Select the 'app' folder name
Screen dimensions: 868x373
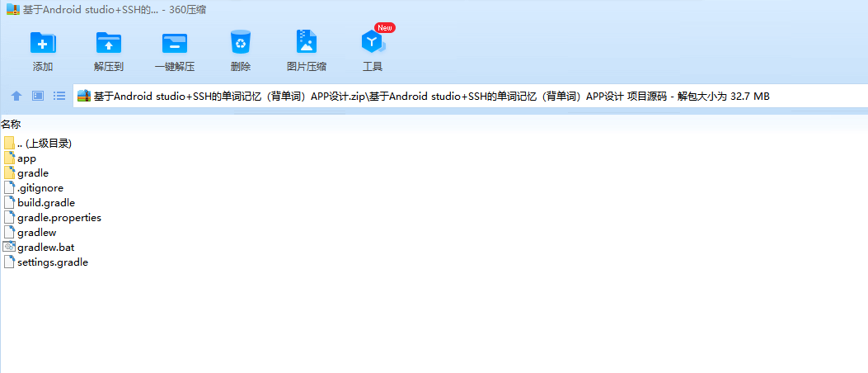coord(26,158)
